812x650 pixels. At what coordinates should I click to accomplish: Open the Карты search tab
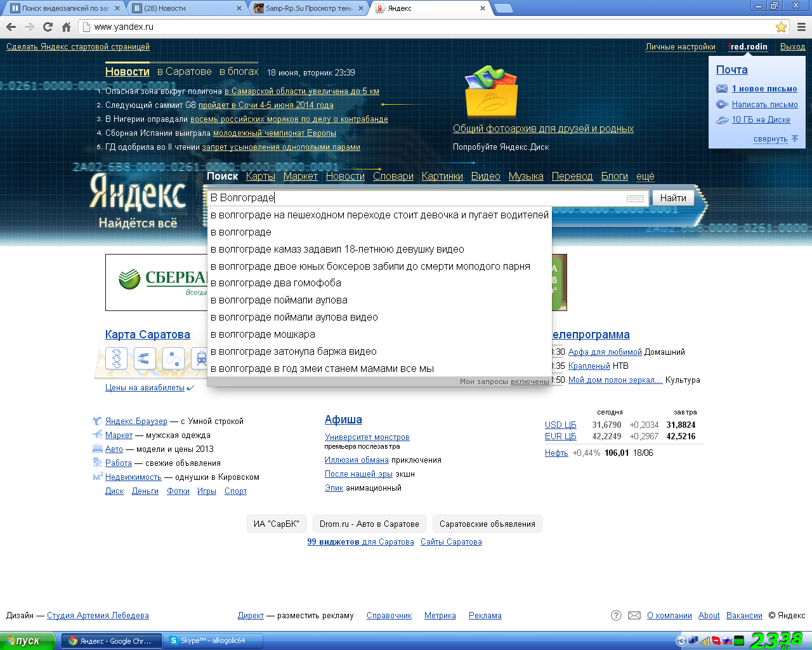point(261,176)
